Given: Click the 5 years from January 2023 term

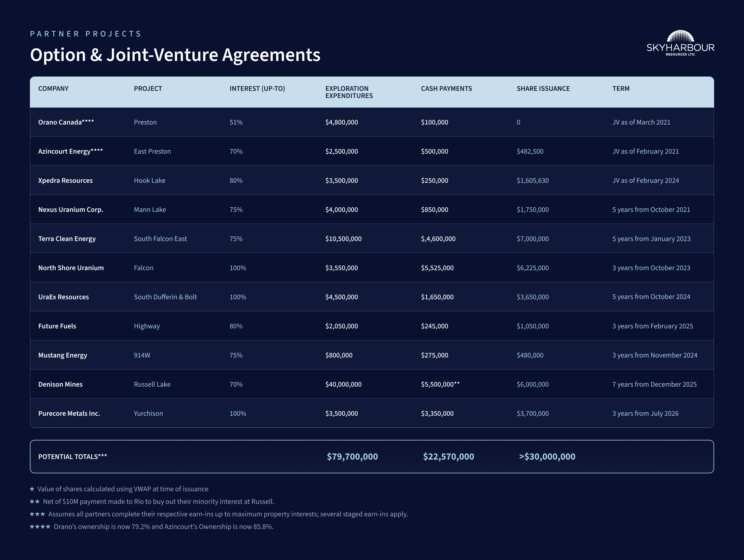Looking at the screenshot, I should pyautogui.click(x=651, y=239).
